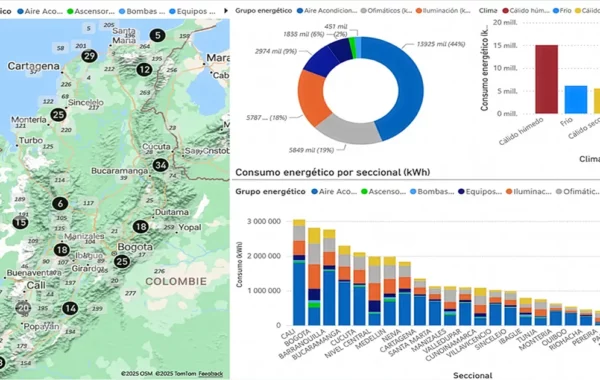Click Aire Acondicion... in the donut legend
Image resolution: width=600 pixels, height=380 pixels.
327,11
